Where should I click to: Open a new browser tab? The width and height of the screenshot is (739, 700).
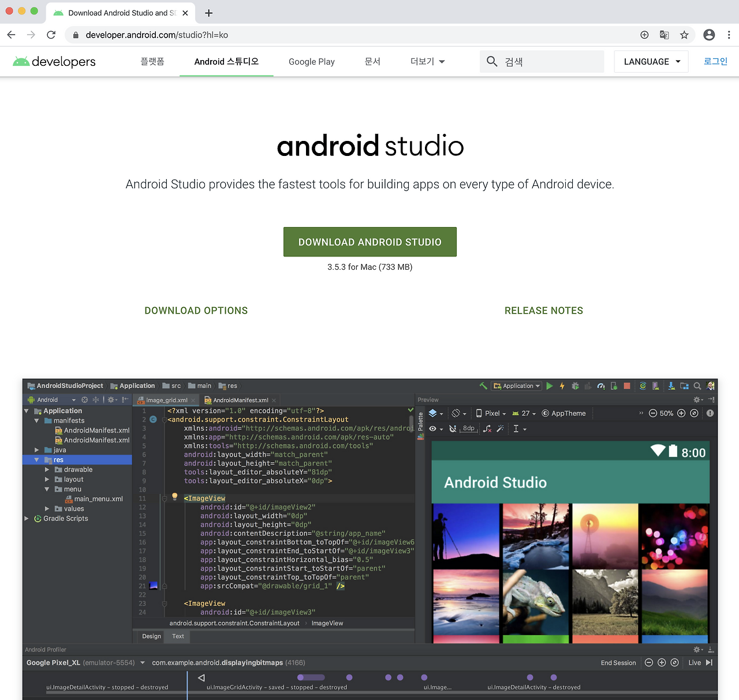[x=208, y=13]
